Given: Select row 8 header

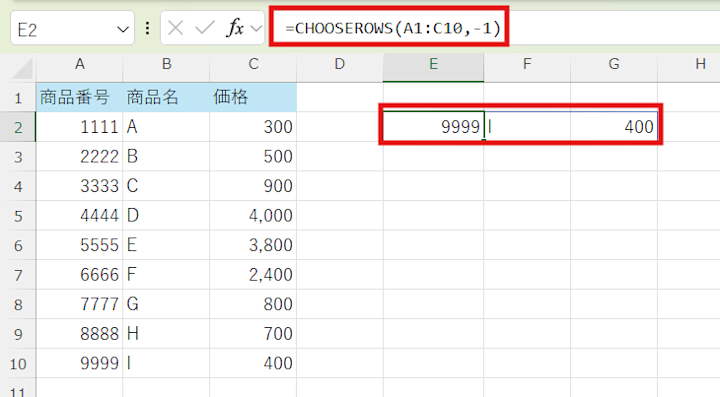Looking at the screenshot, I should [x=18, y=304].
